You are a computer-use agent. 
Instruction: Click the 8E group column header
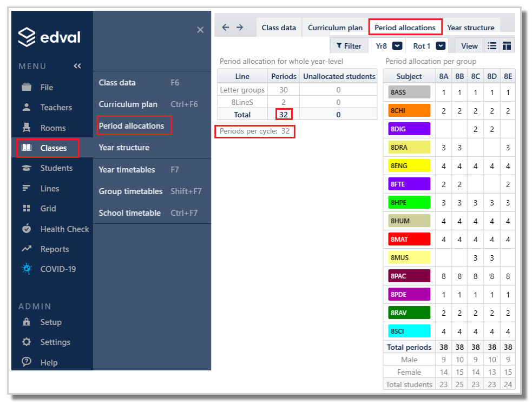(508, 76)
